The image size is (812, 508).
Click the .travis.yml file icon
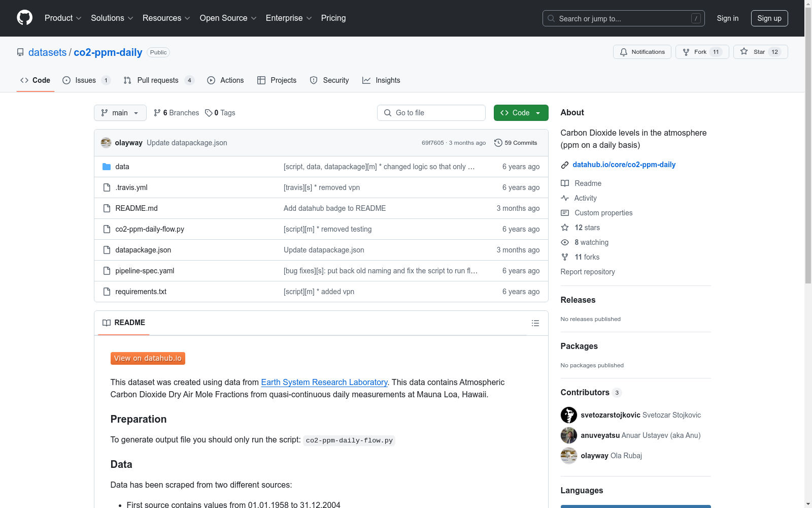point(107,187)
